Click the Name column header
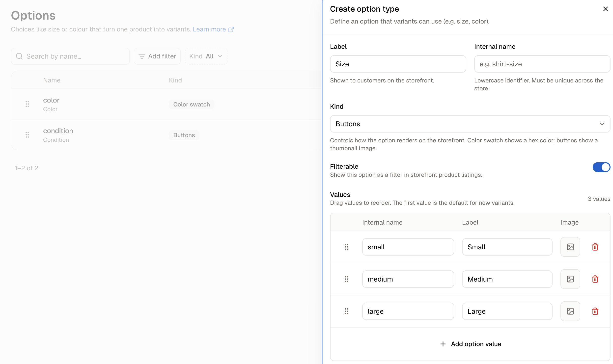The width and height of the screenshot is (613, 364). tap(52, 80)
